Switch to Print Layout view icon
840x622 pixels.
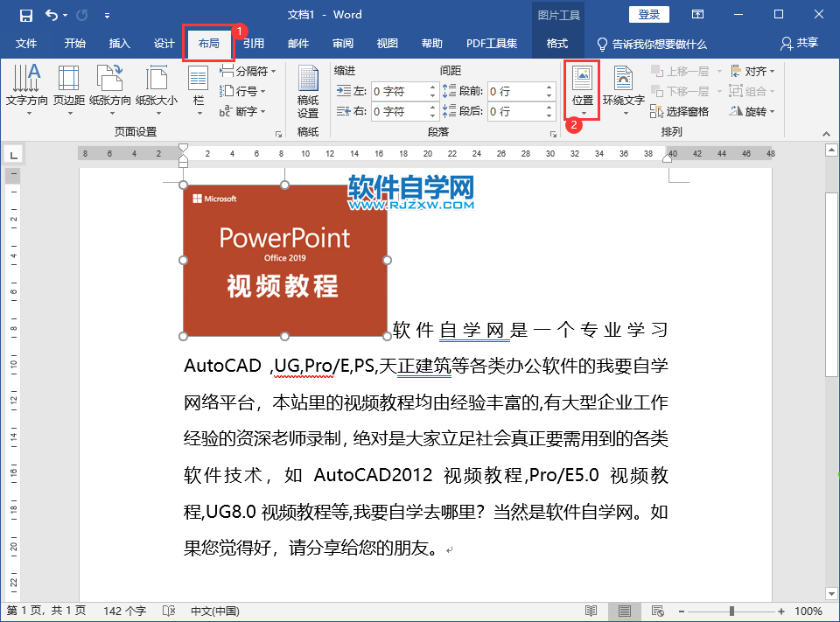tap(624, 611)
